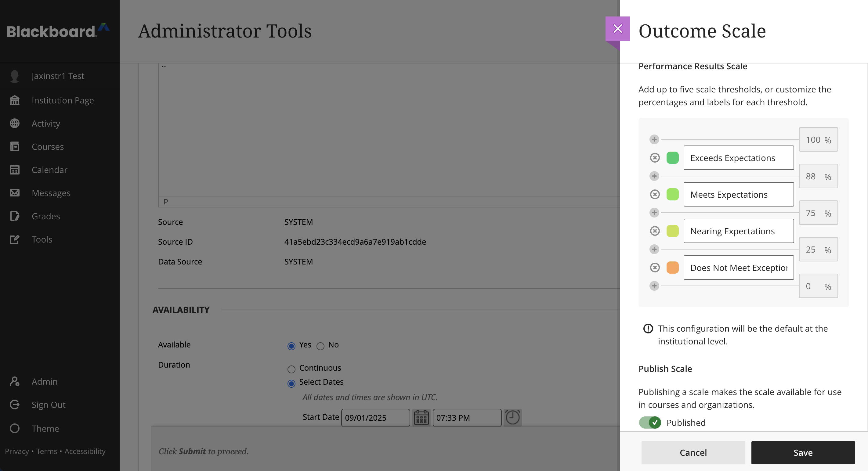Remove the Nearing Expectations threshold
868x471 pixels.
(655, 231)
